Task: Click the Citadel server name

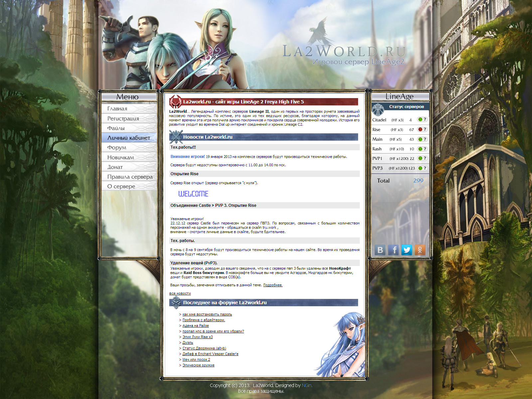Action: click(x=379, y=120)
